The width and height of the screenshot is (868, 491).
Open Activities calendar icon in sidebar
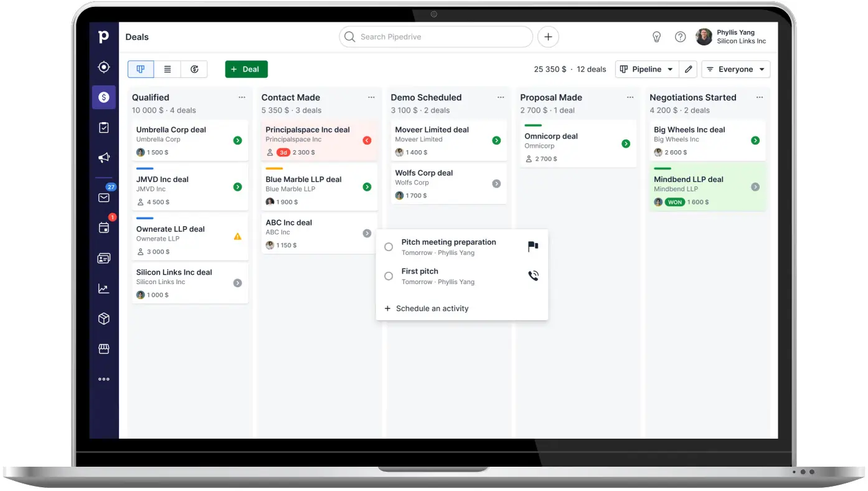click(x=104, y=227)
